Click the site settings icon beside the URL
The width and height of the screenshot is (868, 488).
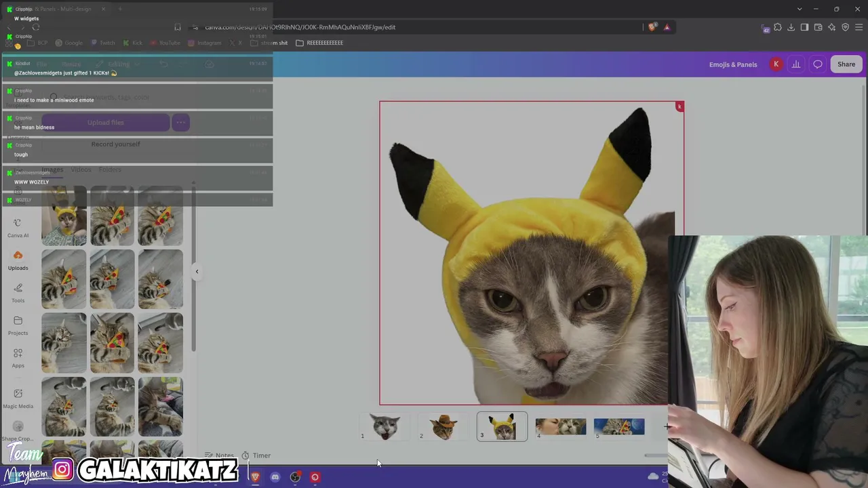coord(195,27)
